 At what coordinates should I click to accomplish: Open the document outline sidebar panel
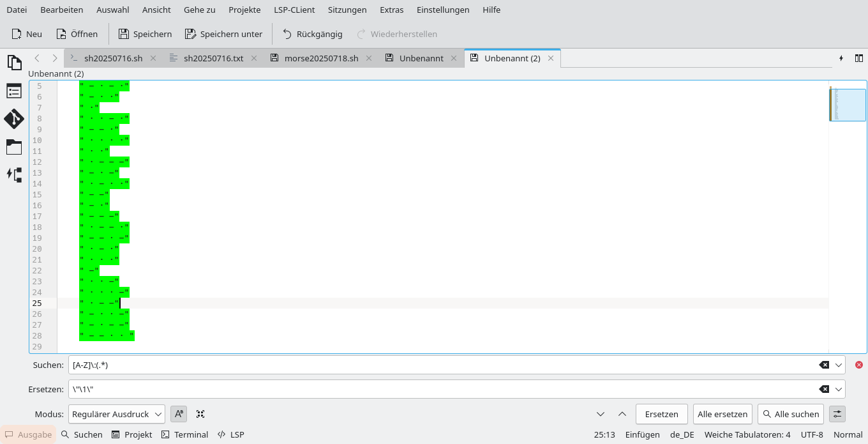click(x=14, y=91)
